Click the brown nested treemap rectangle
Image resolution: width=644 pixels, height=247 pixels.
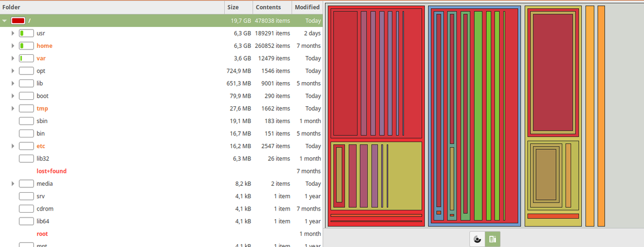coord(547,175)
